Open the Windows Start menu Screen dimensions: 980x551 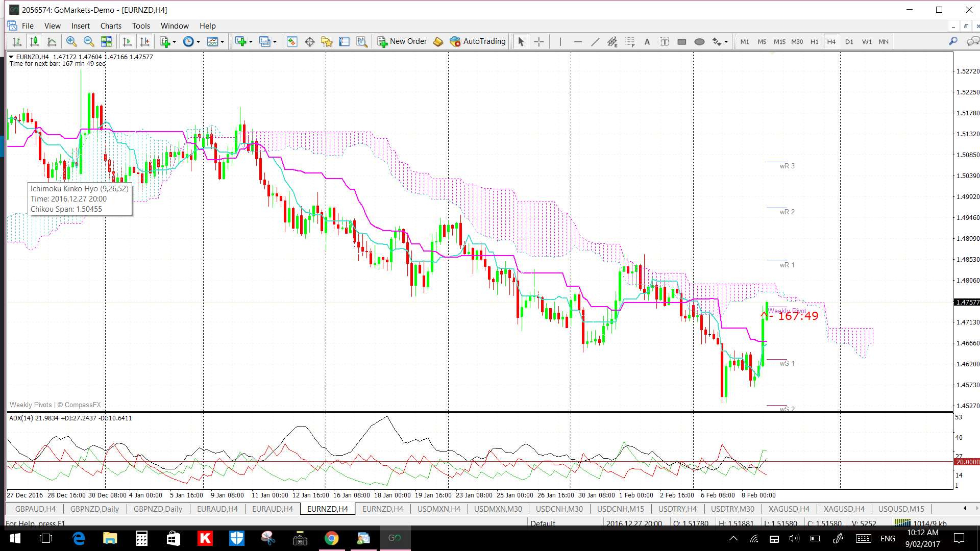[x=15, y=538]
